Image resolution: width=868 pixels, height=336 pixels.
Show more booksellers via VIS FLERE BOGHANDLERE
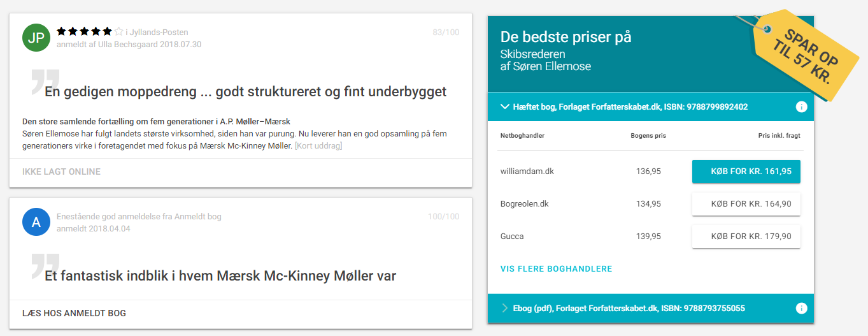click(x=556, y=269)
